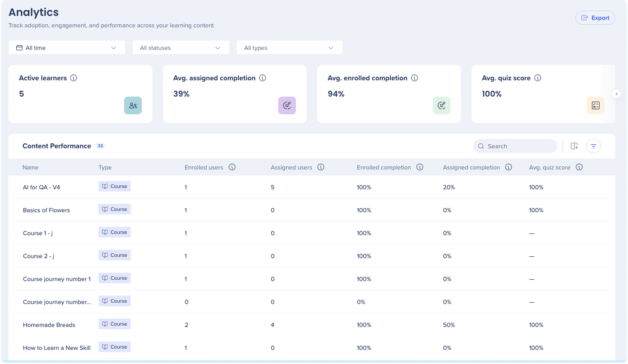
Task: Expand the All types dropdown
Action: 290,48
